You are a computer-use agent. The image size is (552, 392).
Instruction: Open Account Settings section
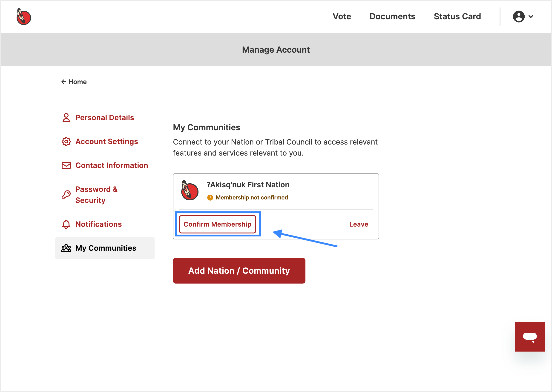[x=106, y=142]
